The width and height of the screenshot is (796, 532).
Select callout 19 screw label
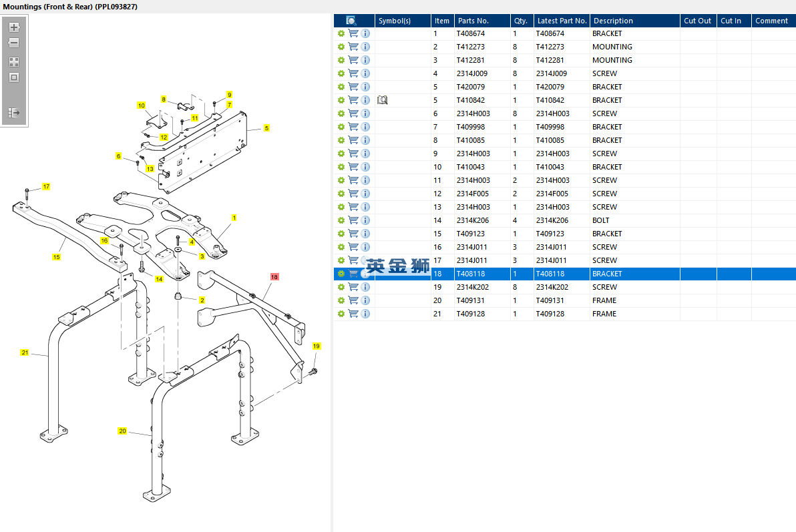(x=317, y=346)
